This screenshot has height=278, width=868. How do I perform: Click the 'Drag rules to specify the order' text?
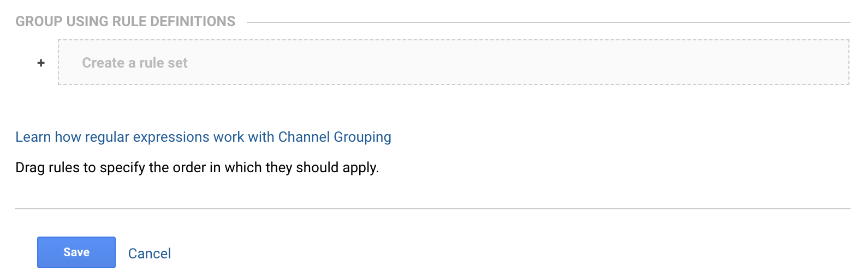pos(197,167)
